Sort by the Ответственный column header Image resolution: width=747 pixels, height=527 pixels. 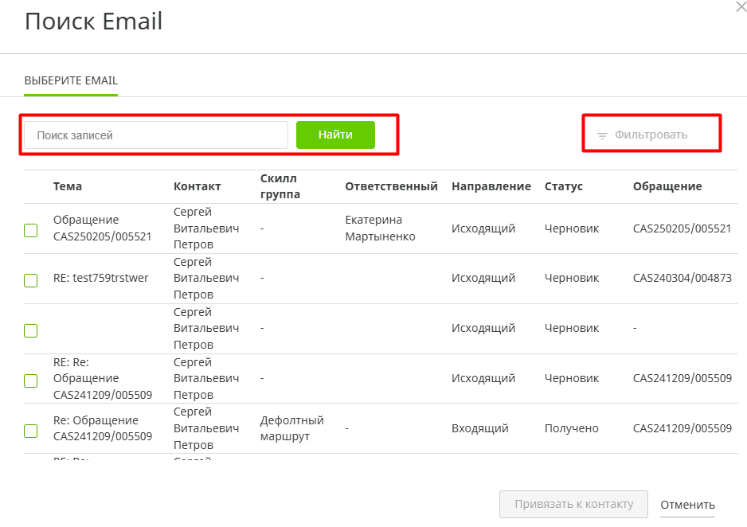coord(391,186)
